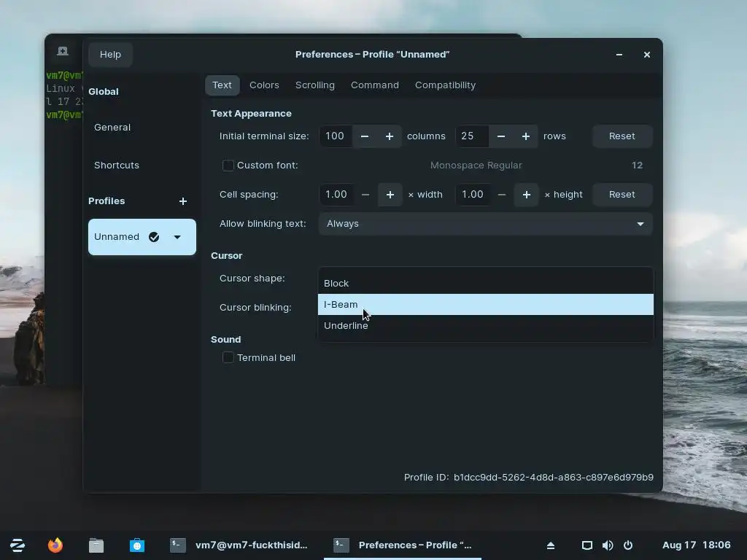This screenshot has width=747, height=560.
Task: Choose I-Beam cursor shape option
Action: (485, 304)
